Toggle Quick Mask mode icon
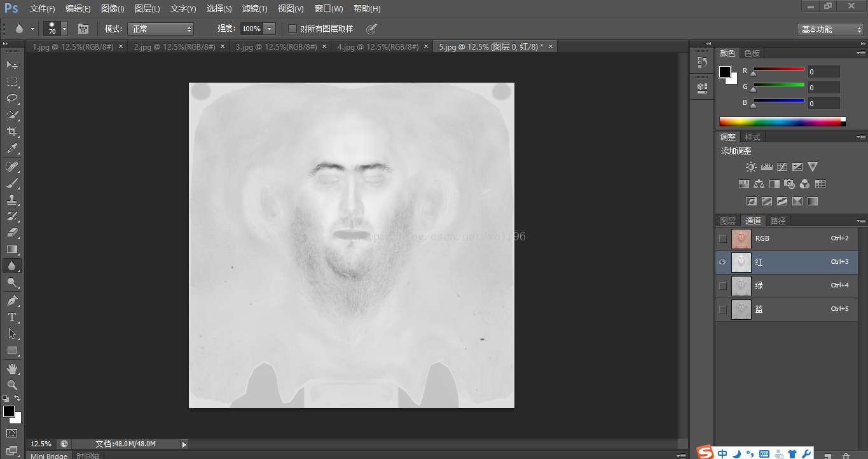 (12, 434)
